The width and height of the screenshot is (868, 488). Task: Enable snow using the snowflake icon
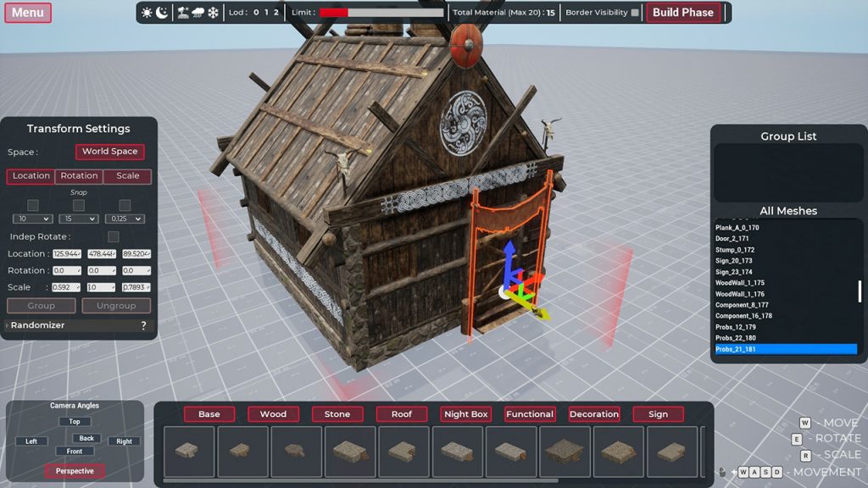pyautogui.click(x=213, y=13)
